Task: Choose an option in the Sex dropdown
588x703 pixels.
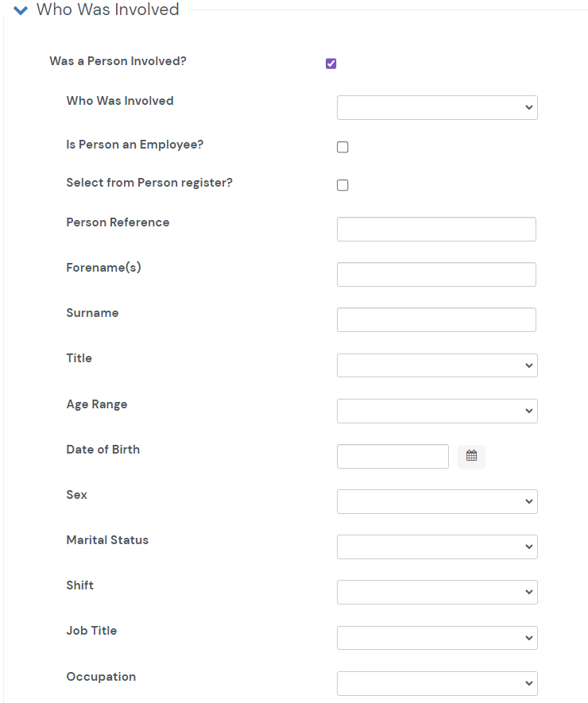Action: [x=437, y=501]
